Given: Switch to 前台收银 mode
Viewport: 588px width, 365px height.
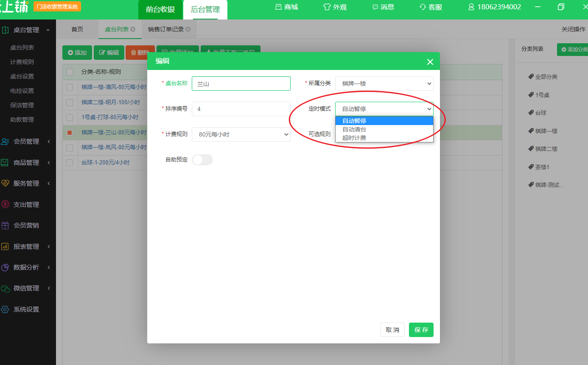Looking at the screenshot, I should 160,9.
